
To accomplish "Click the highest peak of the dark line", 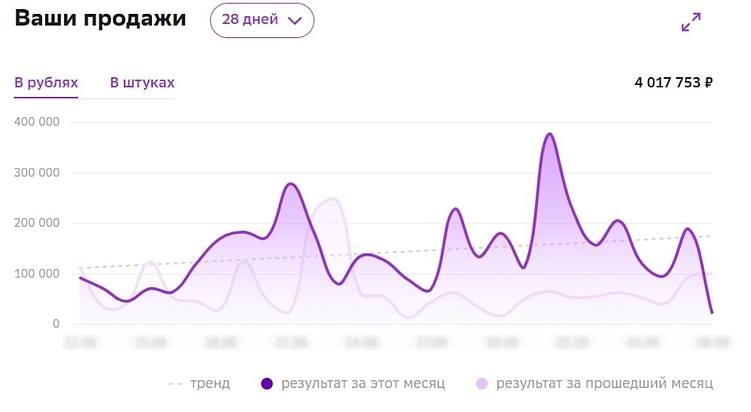I will point(549,134).
